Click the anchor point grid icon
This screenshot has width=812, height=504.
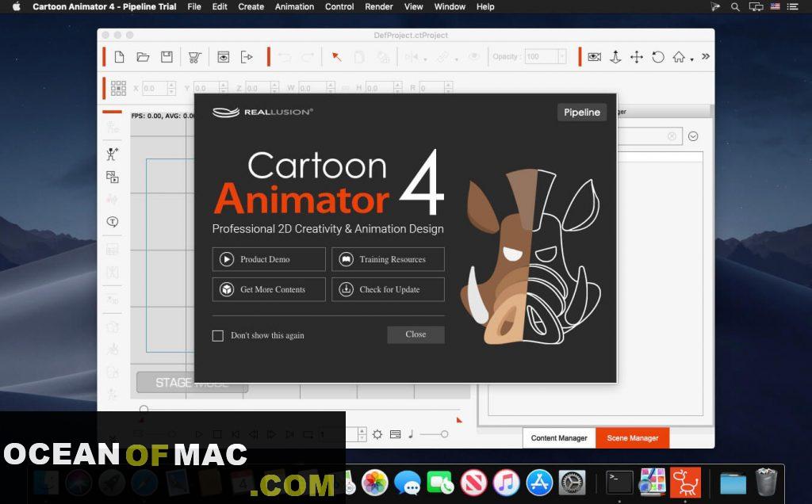(118, 88)
